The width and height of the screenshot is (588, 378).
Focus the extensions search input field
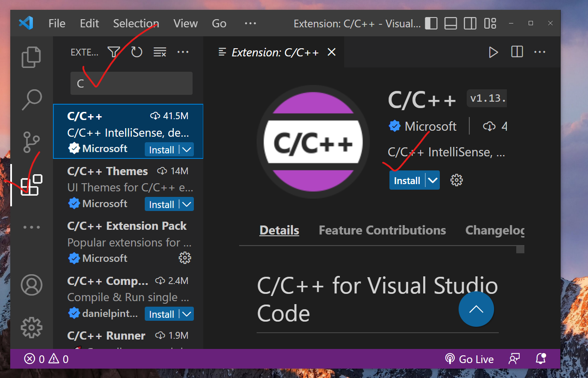(x=132, y=83)
